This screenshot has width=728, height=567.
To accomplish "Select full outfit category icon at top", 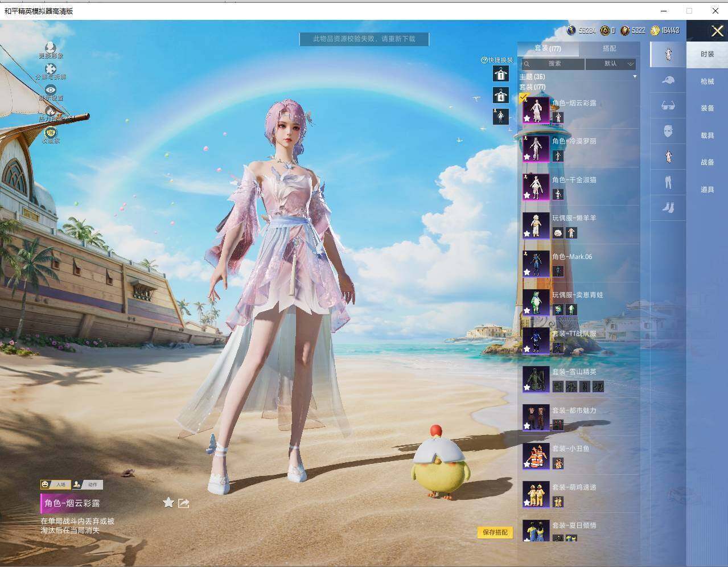I will click(x=668, y=54).
